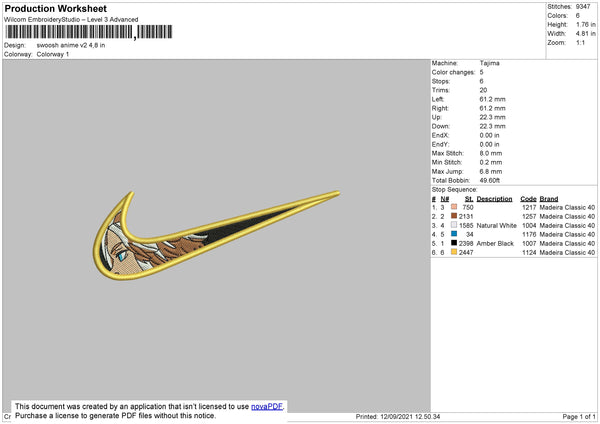Click the 'Natural White' description
This screenshot has width=600, height=424.
(x=496, y=225)
